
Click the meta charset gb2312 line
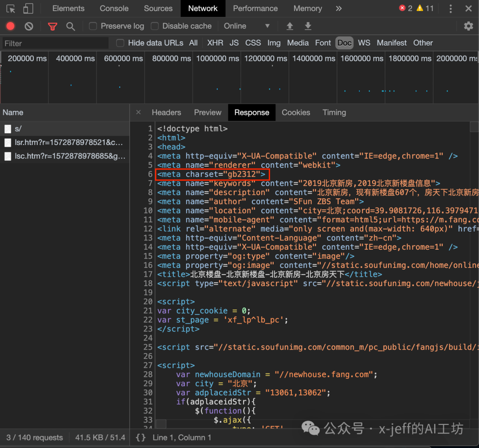212,174
